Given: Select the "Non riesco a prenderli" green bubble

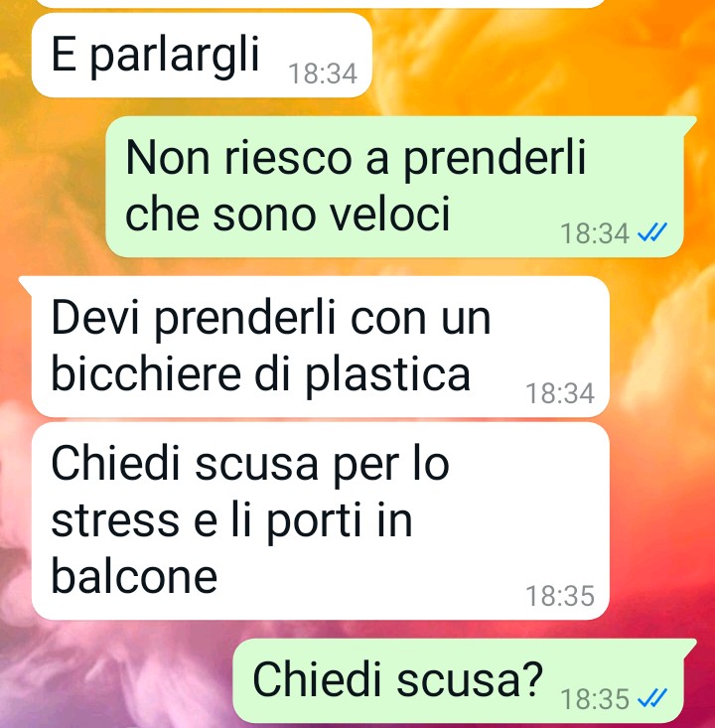Looking at the screenshot, I should (x=394, y=187).
